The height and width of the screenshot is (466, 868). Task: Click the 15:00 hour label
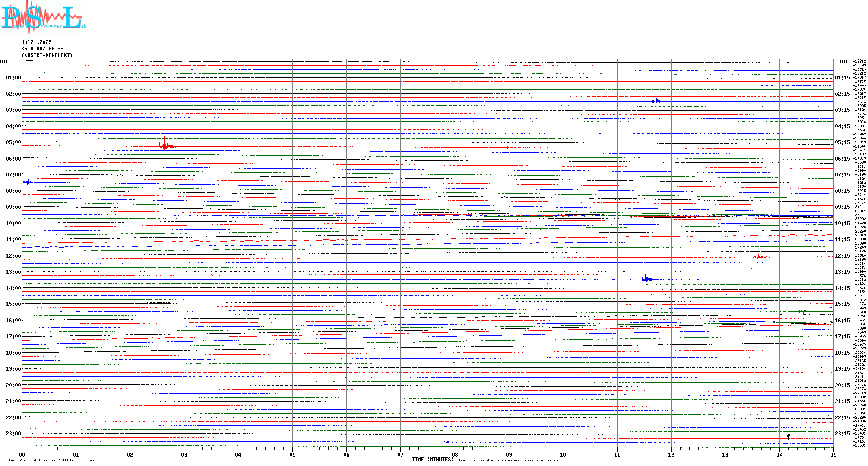(13, 304)
